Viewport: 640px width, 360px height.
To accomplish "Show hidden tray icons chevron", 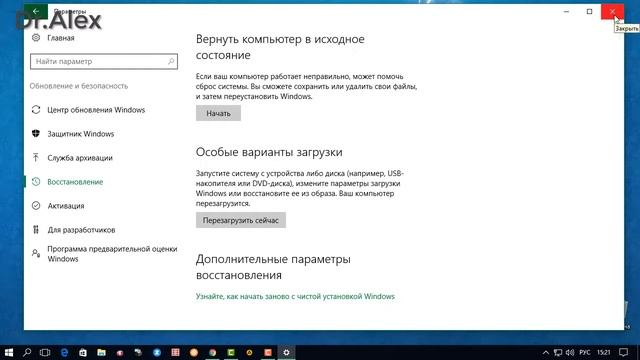I will 546,352.
